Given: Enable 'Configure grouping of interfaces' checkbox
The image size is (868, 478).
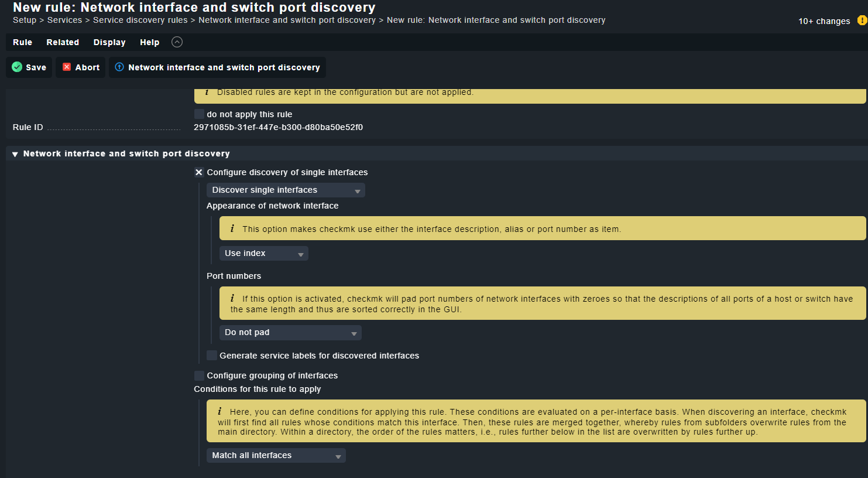Looking at the screenshot, I should click(x=199, y=375).
